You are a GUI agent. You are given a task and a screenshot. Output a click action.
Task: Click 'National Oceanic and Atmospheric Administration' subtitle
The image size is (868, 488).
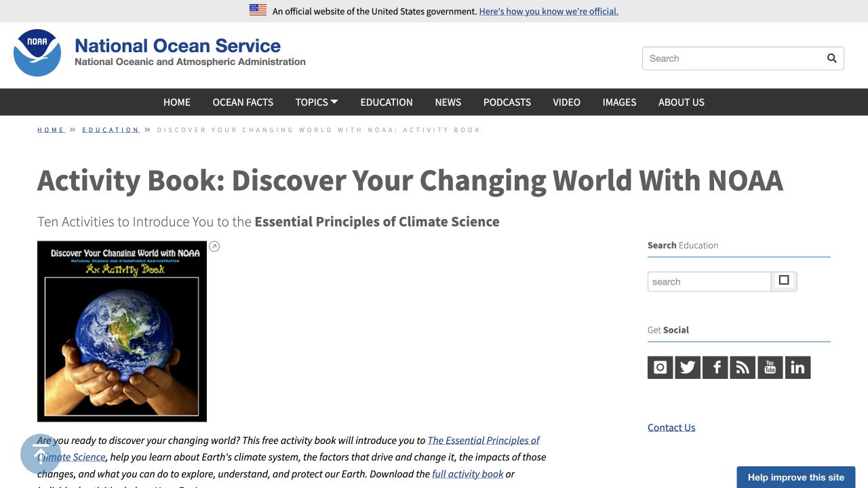click(x=190, y=62)
